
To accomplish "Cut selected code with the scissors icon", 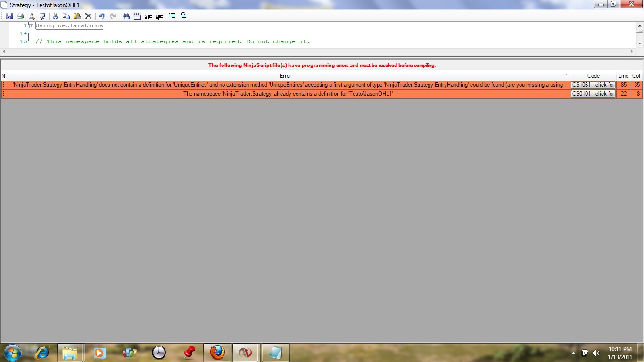I will pos(55,16).
